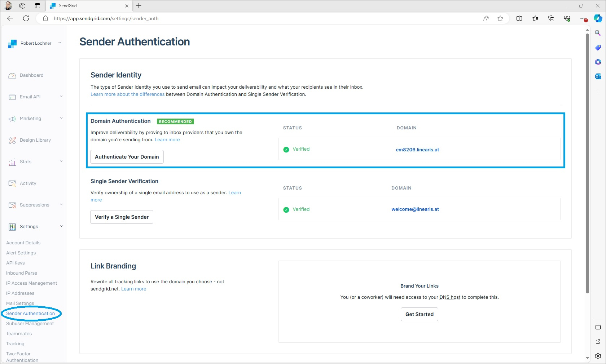Collapse the Settings menu chevron
606x364 pixels.
point(61,226)
